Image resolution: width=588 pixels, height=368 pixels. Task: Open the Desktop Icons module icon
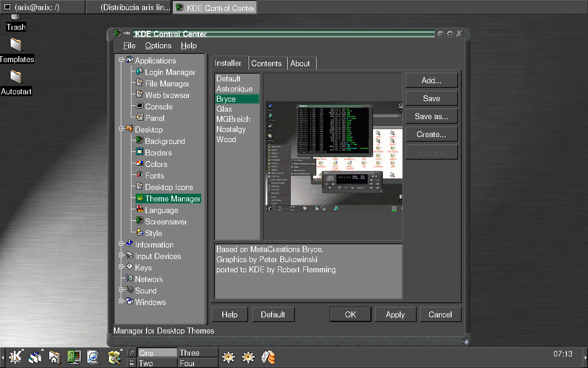coord(140,187)
